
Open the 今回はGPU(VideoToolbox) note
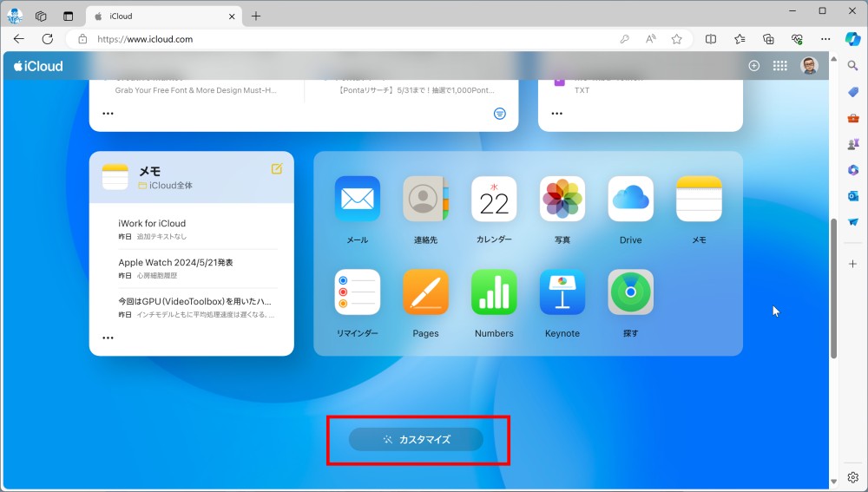click(198, 307)
